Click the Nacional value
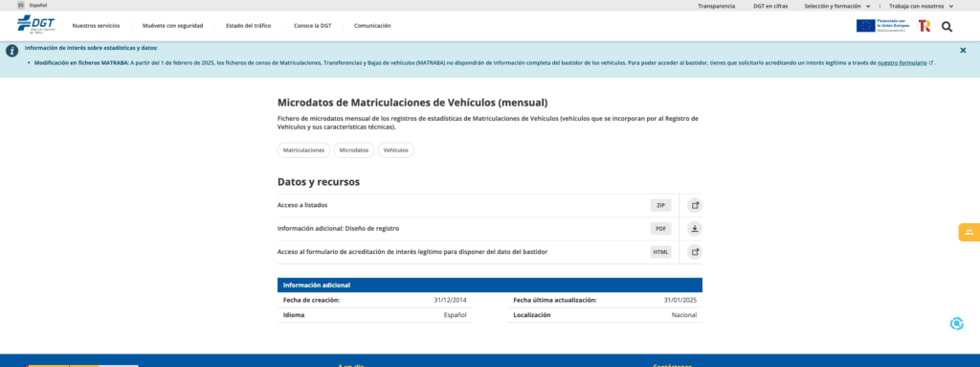Image resolution: width=980 pixels, height=367 pixels. click(x=684, y=315)
